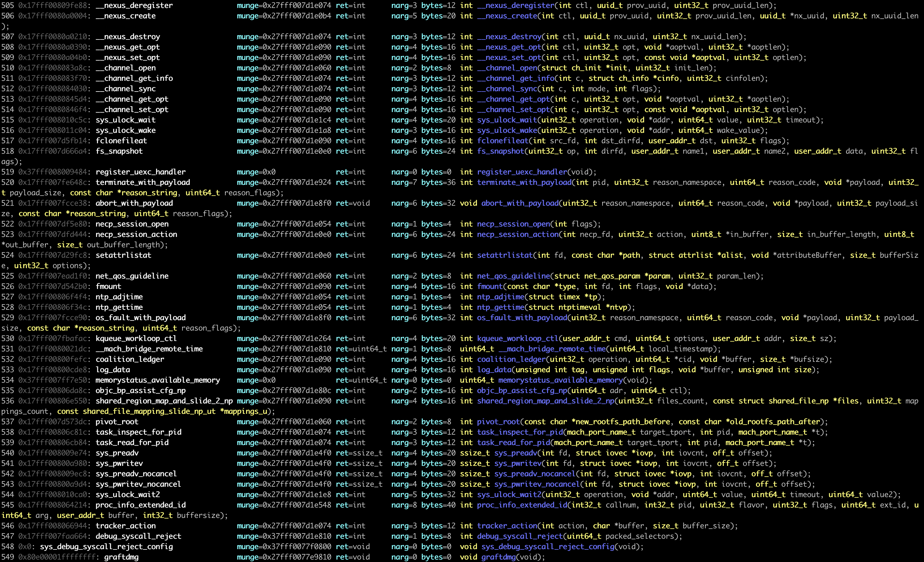Select tracker_action name on line 546
Viewport: 924px width, 562px height.
click(126, 526)
